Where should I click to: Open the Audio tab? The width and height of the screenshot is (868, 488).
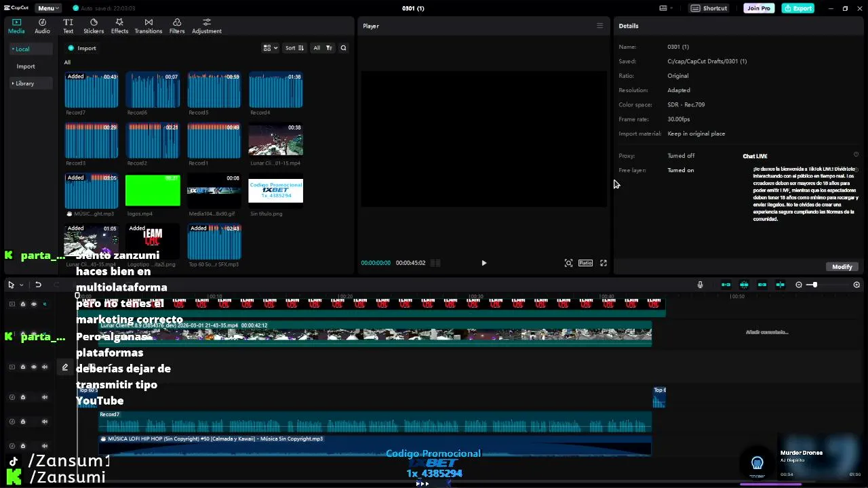(42, 26)
